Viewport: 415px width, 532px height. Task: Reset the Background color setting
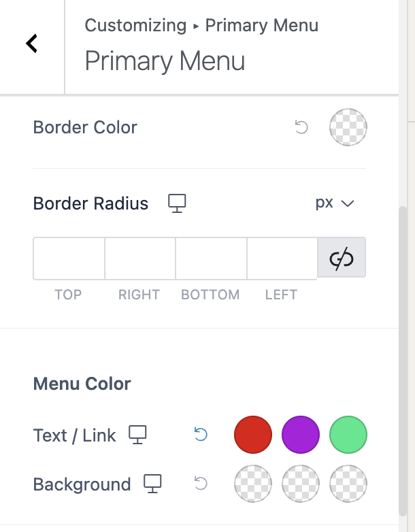tap(201, 484)
